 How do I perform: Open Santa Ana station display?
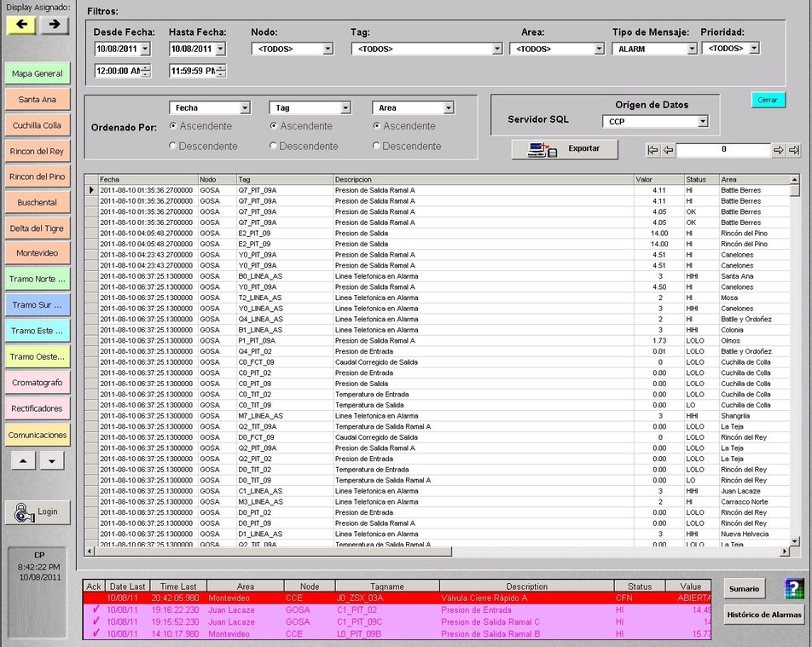pyautogui.click(x=38, y=100)
